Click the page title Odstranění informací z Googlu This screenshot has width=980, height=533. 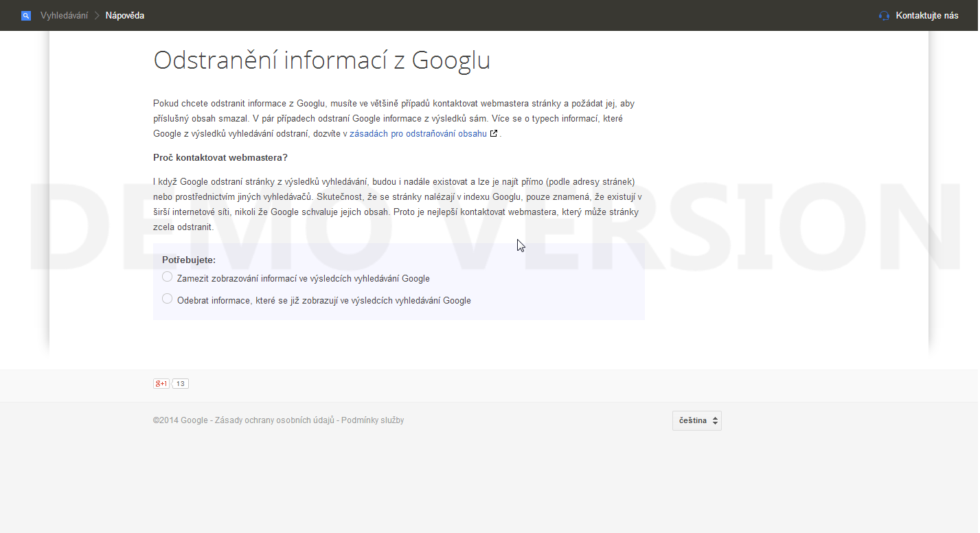pyautogui.click(x=321, y=60)
